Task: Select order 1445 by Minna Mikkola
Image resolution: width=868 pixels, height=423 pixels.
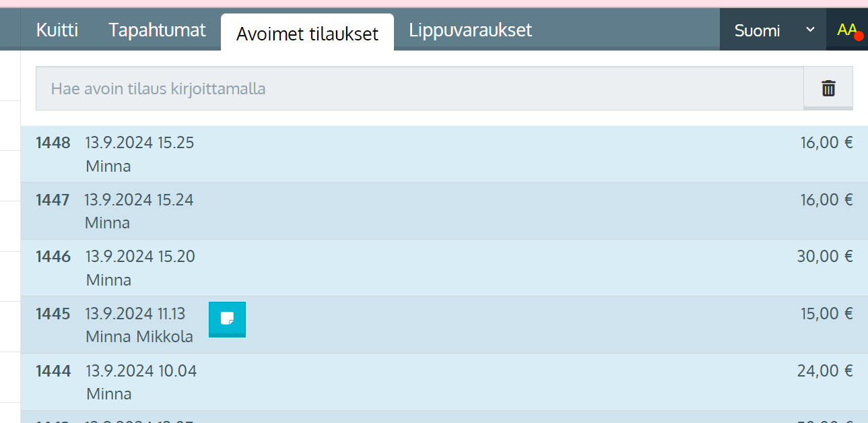Action: [444, 325]
